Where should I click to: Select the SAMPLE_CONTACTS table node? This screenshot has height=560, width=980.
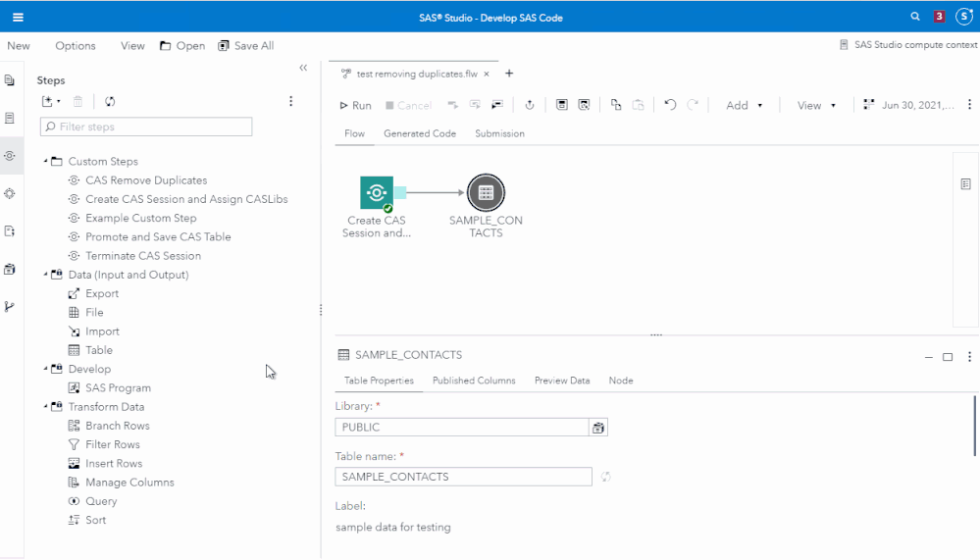coord(485,193)
